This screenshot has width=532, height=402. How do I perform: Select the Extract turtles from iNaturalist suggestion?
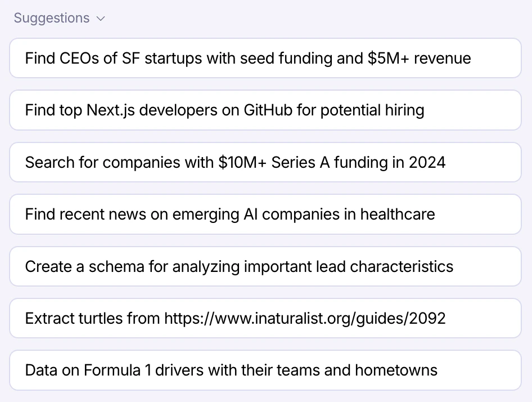(265, 318)
